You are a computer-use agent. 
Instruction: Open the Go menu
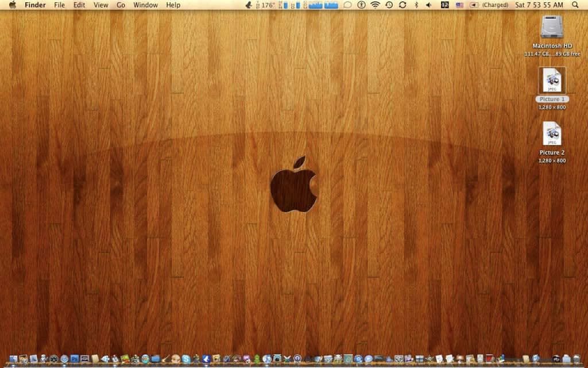click(x=121, y=5)
